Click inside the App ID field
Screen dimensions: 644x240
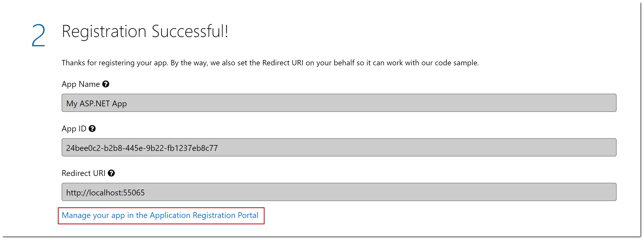click(339, 147)
